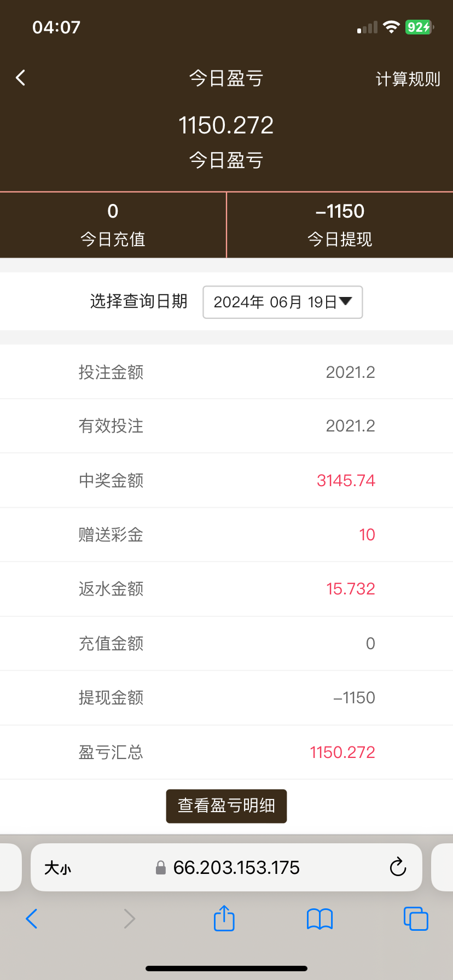Select the 今日提现 summary cell
453x980 pixels.
(340, 225)
